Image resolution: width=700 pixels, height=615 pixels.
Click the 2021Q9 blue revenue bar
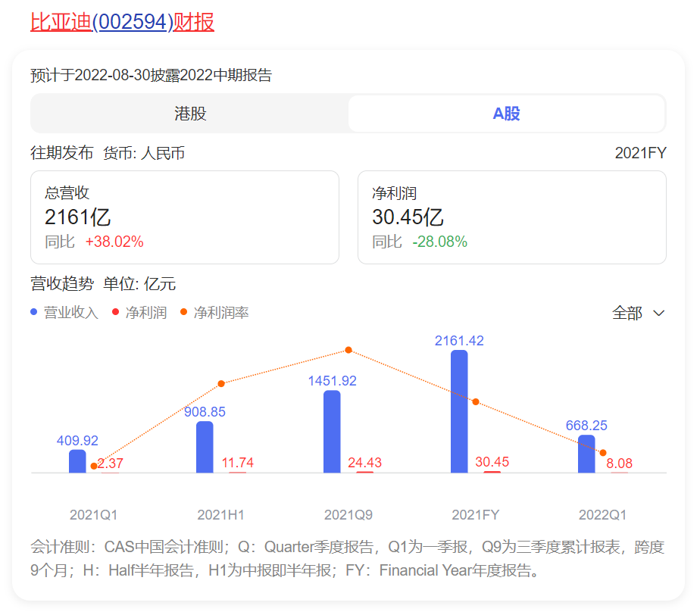332,432
